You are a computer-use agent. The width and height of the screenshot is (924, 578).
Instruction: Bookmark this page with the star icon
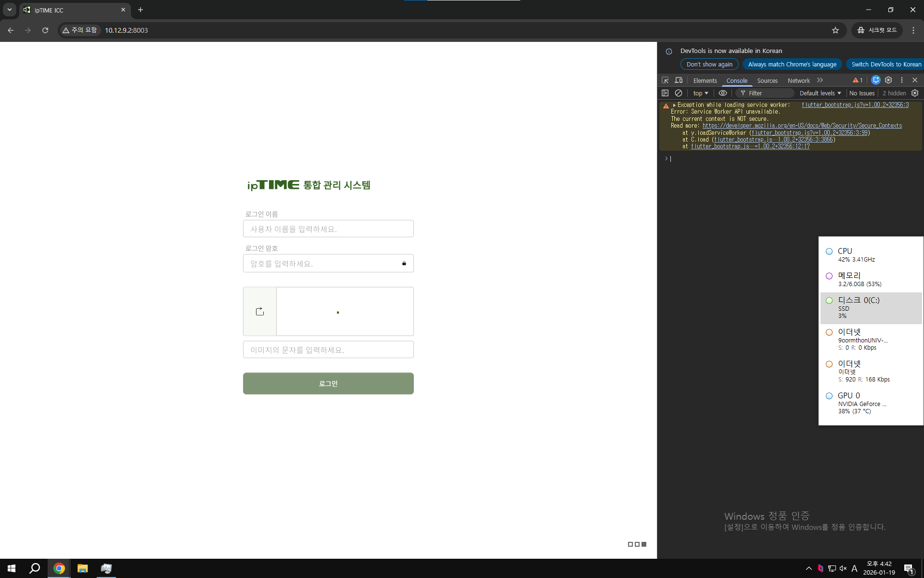coord(835,30)
